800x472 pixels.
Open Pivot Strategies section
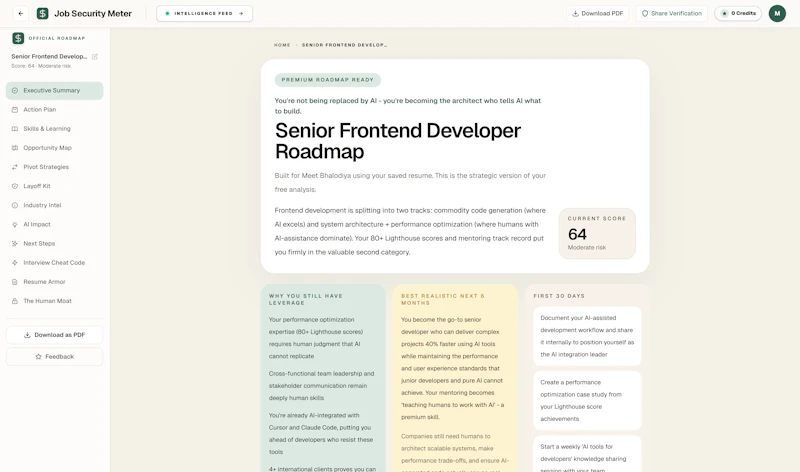click(55, 167)
